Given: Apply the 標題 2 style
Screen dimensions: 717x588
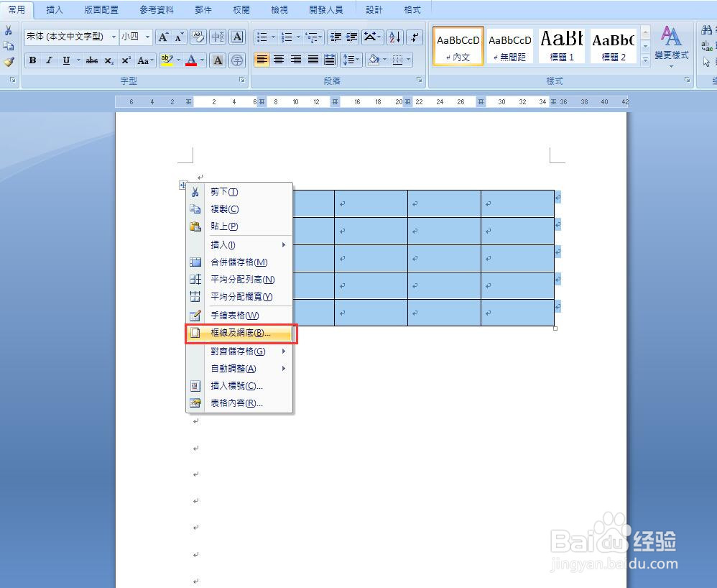Looking at the screenshot, I should pos(614,46).
